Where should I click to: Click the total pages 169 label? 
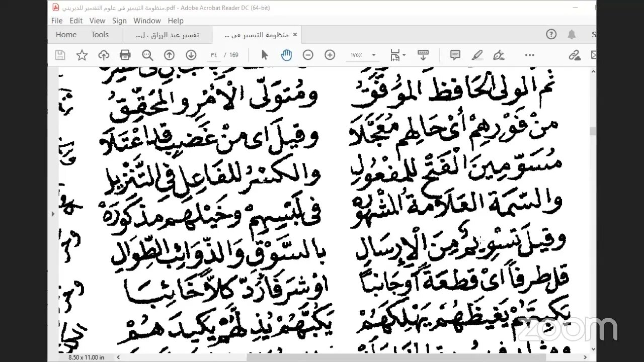[234, 55]
